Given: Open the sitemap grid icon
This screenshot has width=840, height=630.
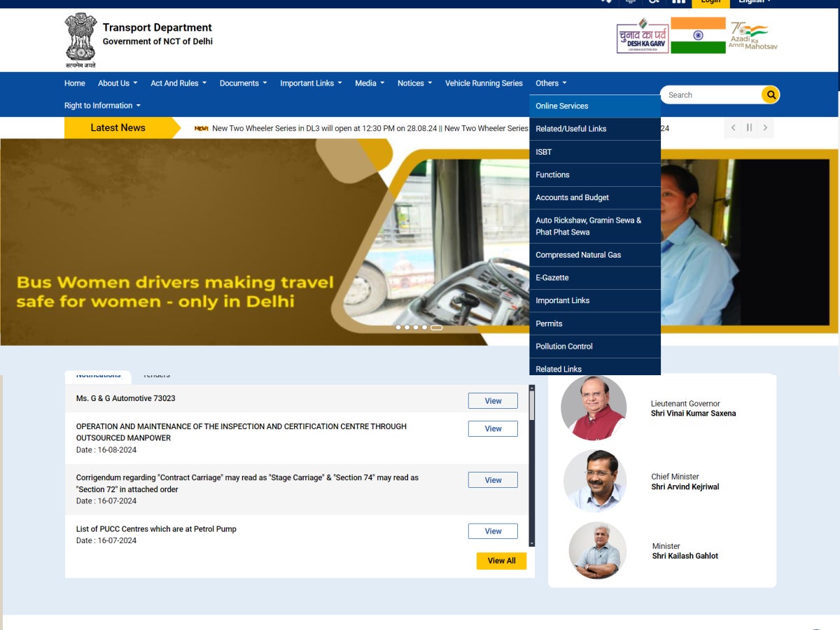Looking at the screenshot, I should (678, 2).
